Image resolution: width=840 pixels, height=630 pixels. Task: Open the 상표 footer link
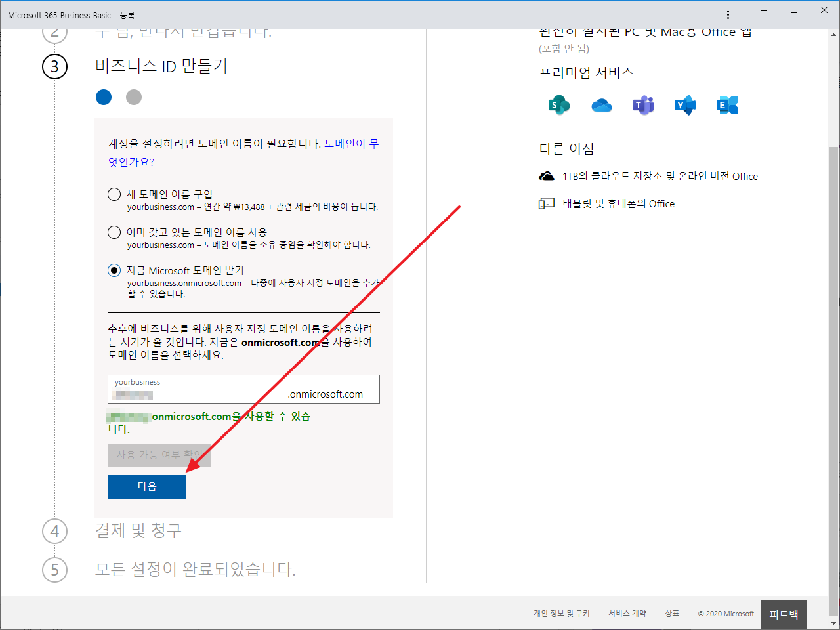(x=672, y=614)
